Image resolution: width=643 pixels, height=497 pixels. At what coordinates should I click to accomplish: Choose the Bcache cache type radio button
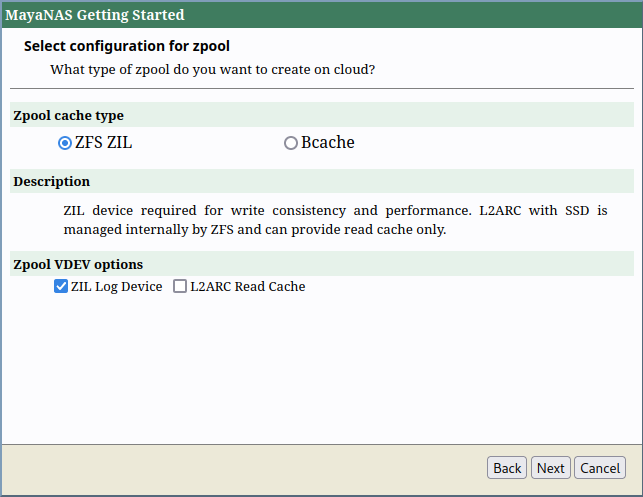291,143
